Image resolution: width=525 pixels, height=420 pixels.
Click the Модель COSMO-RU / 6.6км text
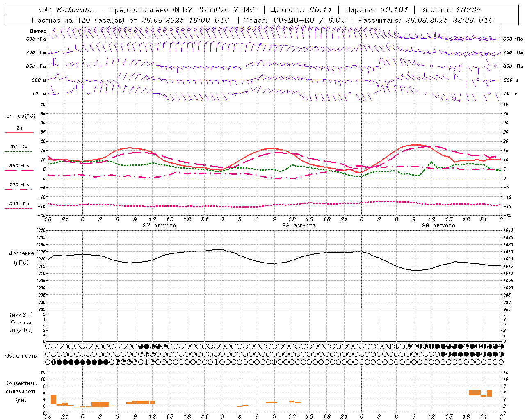[295, 20]
